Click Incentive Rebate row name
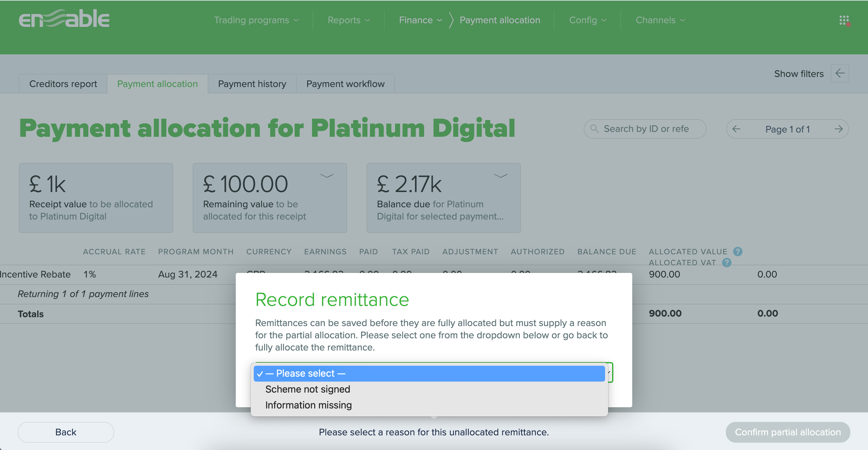This screenshot has width=868, height=450. (x=35, y=274)
